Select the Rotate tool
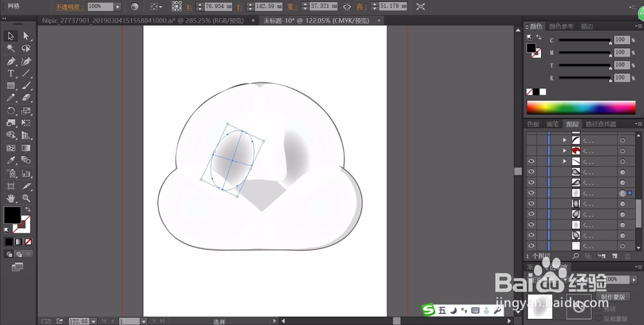The image size is (644, 325). pos(11,111)
